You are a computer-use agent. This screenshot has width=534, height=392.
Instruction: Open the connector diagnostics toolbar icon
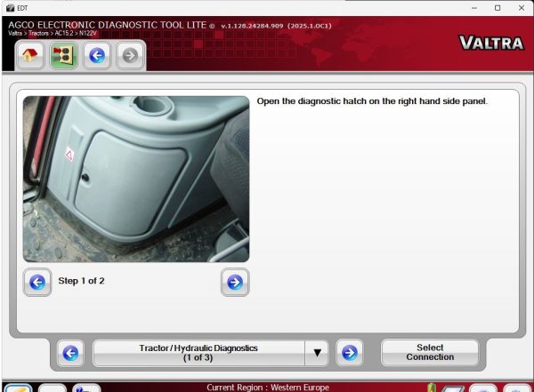click(x=64, y=55)
